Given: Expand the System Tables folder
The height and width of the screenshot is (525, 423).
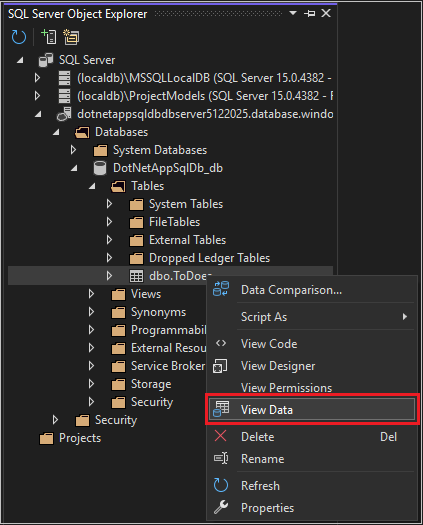Looking at the screenshot, I should 109,204.
